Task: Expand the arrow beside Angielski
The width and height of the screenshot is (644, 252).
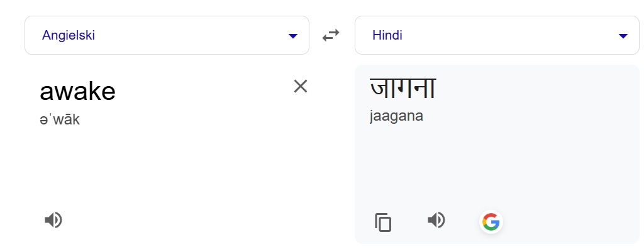Action: click(292, 36)
